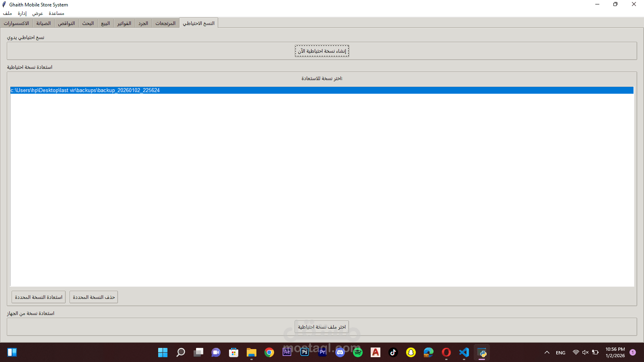Open the Windows Start menu
This screenshot has height=362, width=644.
(163, 353)
